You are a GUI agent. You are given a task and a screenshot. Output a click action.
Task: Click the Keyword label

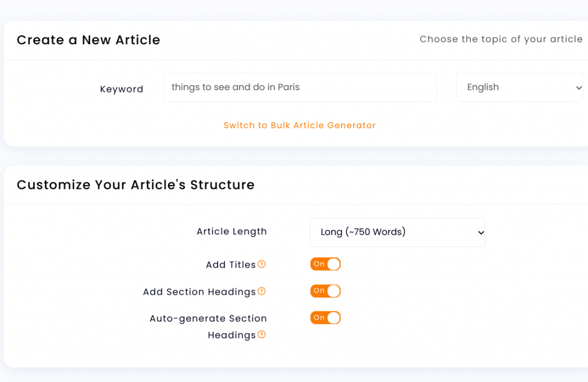(x=122, y=89)
